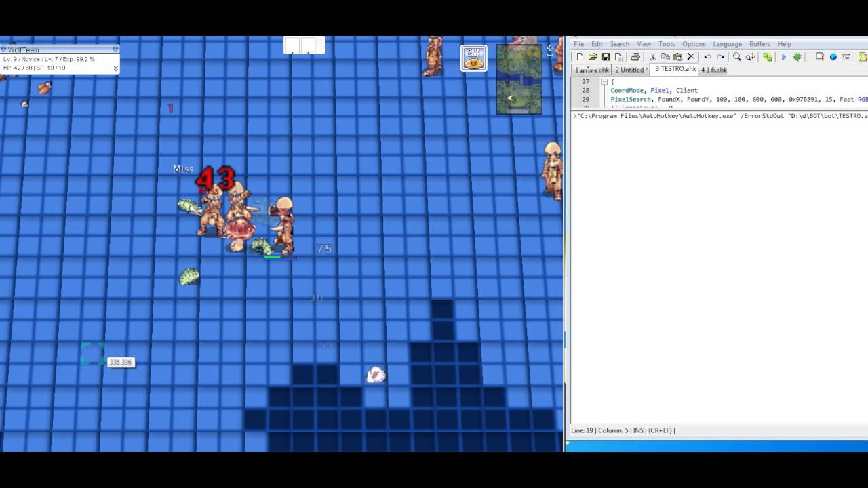Open the File menu
The width and height of the screenshot is (868, 488).
point(578,44)
